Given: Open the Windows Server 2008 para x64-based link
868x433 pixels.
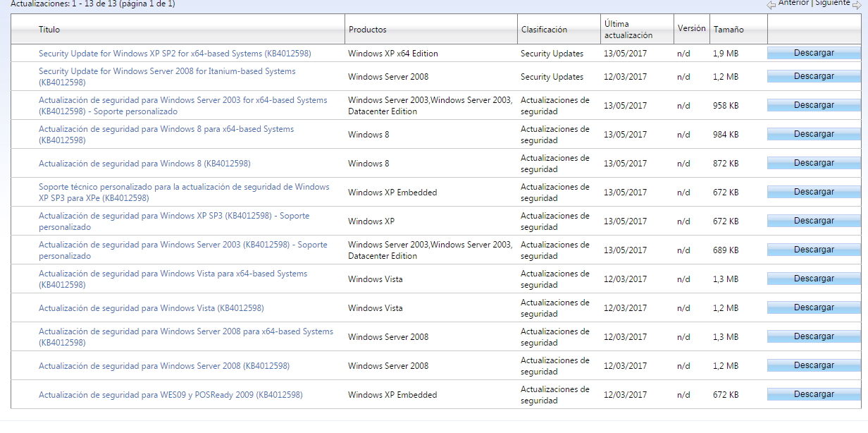Looking at the screenshot, I should (185, 331).
